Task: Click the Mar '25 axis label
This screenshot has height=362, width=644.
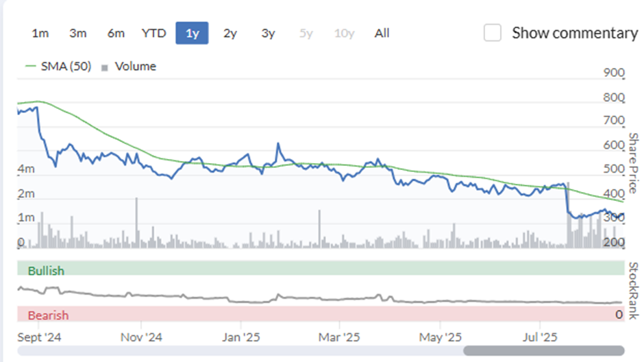Action: pos(339,337)
